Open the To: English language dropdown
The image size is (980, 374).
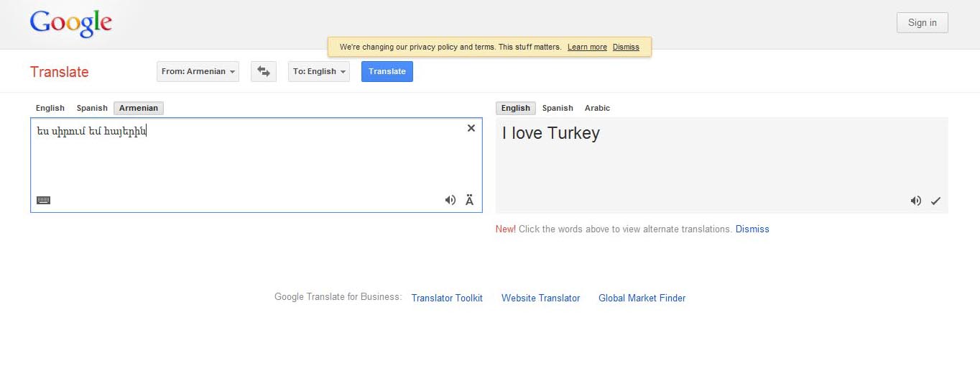coord(319,71)
